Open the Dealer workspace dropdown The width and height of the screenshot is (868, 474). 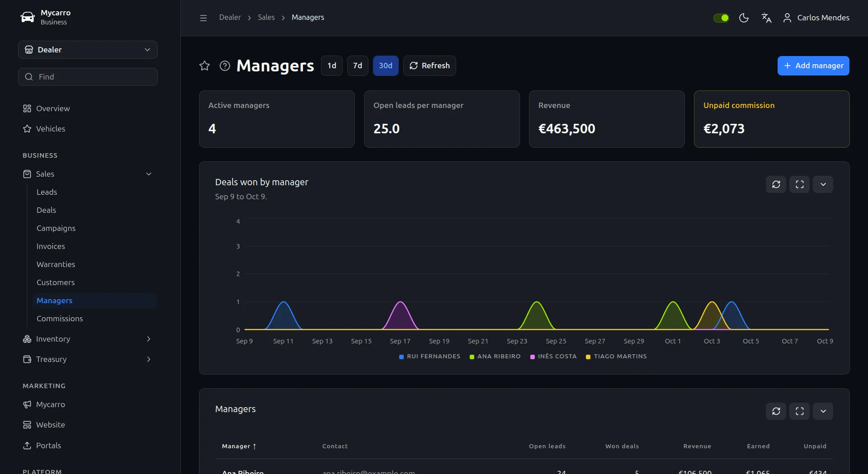[88, 50]
